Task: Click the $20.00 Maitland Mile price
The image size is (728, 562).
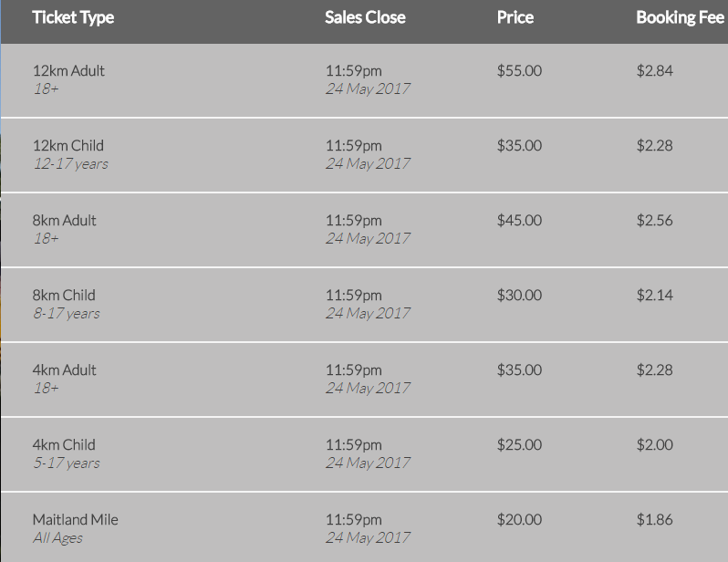Action: 519,520
